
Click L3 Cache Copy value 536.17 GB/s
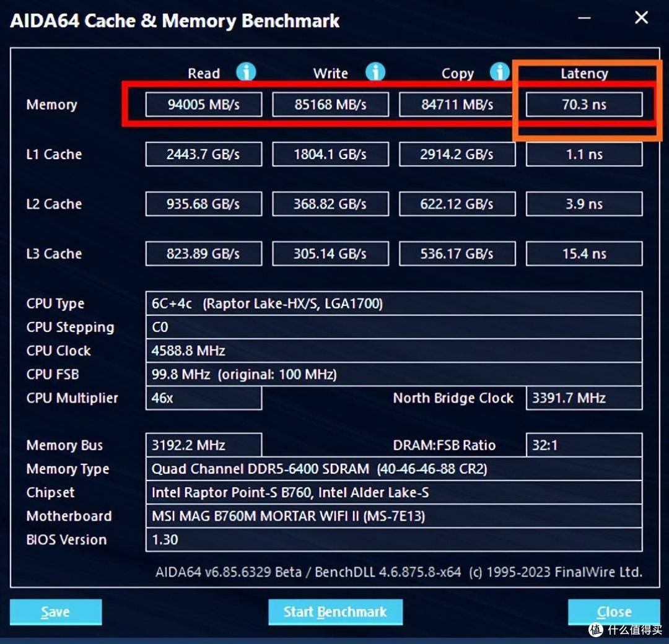click(x=457, y=254)
